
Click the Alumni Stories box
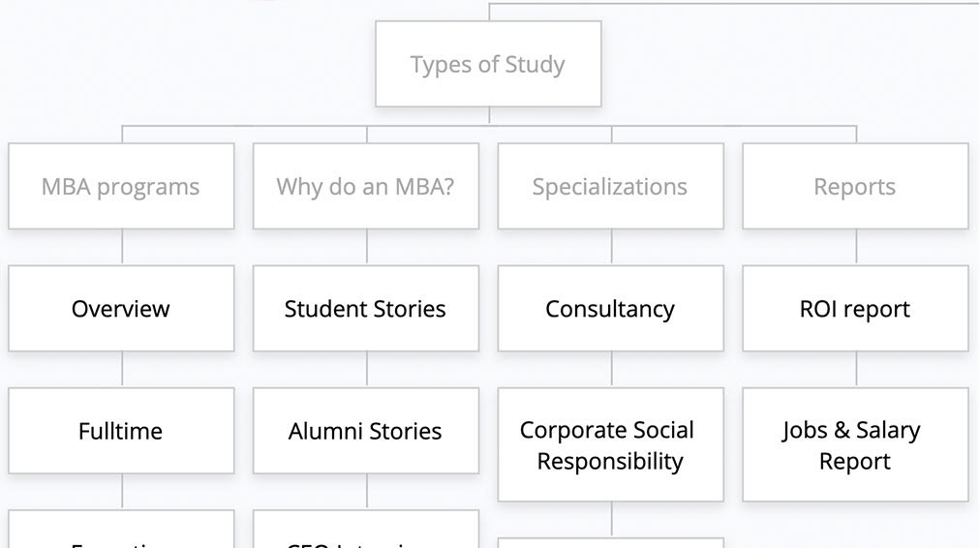[366, 431]
